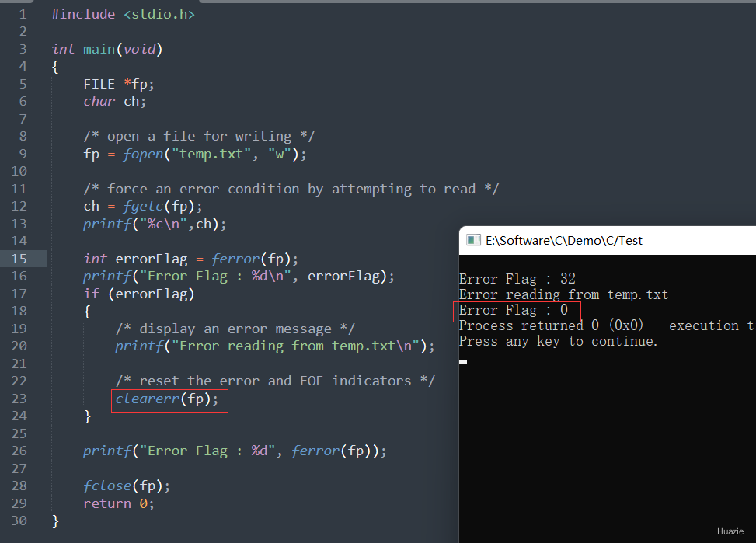This screenshot has width=756, height=543.
Task: Click console line 'Process returned 0 (0x0)'
Action: point(551,325)
